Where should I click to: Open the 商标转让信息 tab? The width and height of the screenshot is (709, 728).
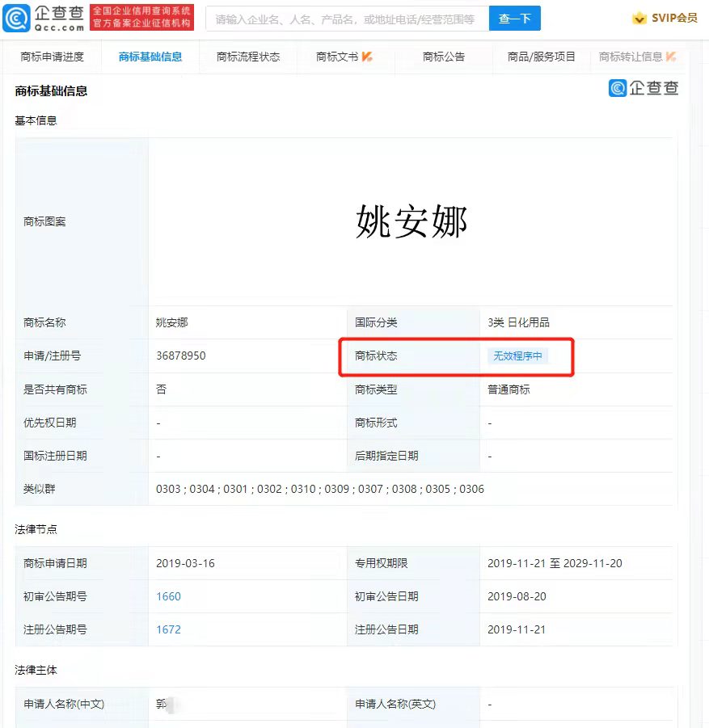tap(631, 57)
